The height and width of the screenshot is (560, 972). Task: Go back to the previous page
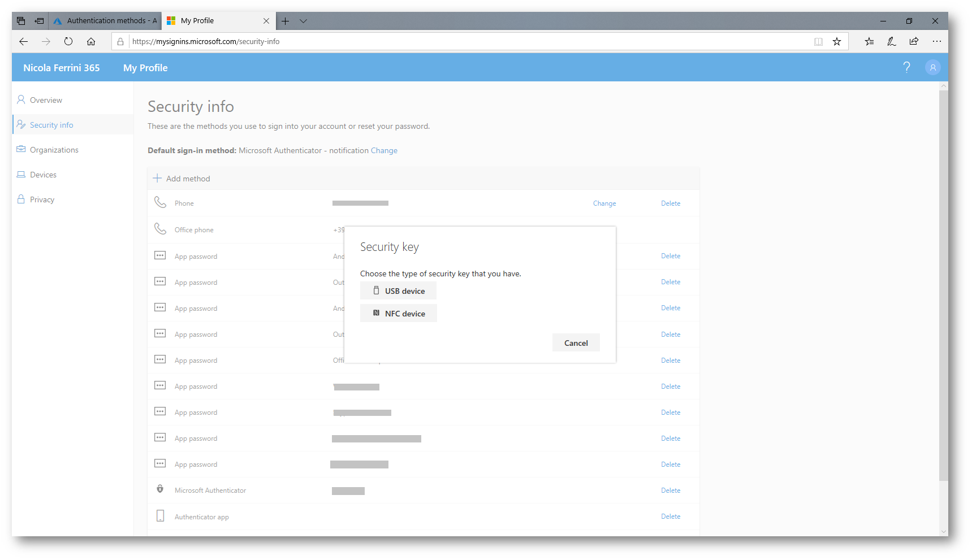(x=23, y=41)
